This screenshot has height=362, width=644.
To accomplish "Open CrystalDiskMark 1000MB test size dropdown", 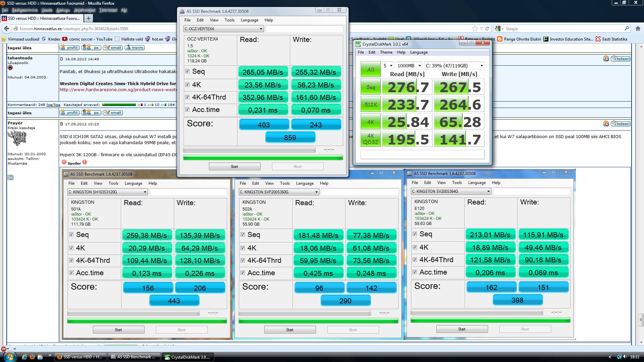I will point(409,66).
